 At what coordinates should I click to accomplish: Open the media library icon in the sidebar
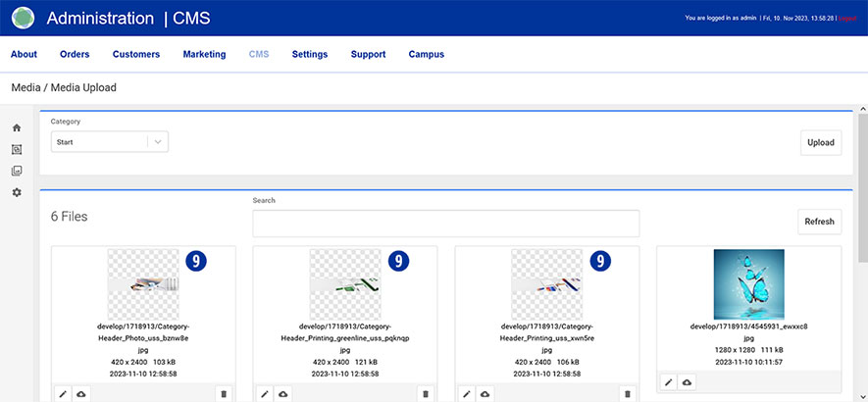(x=17, y=171)
